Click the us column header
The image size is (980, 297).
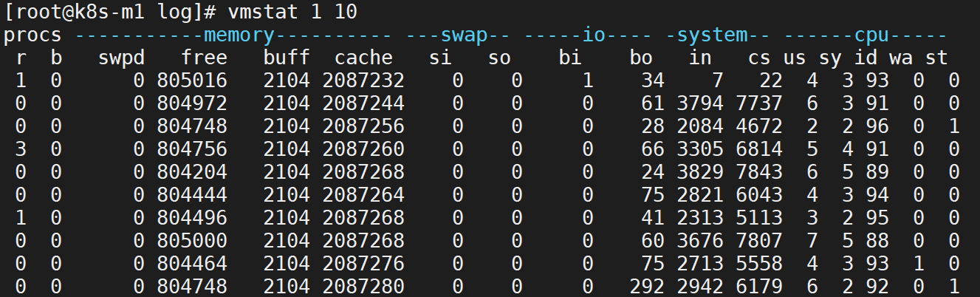(795, 58)
